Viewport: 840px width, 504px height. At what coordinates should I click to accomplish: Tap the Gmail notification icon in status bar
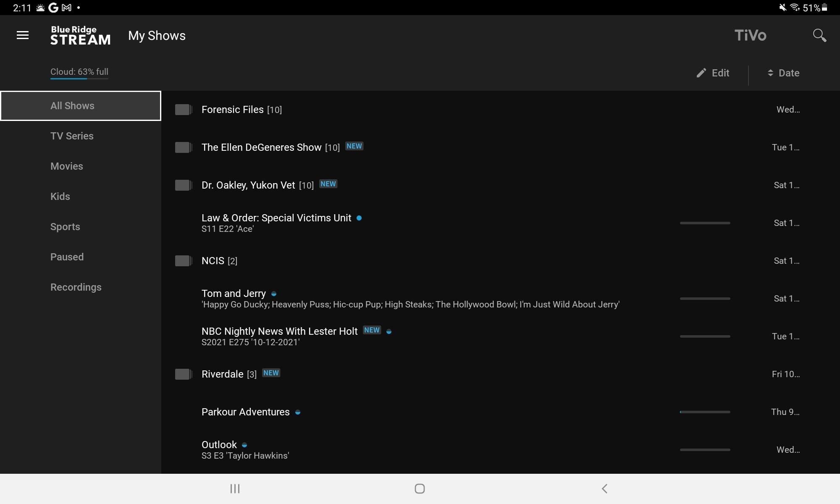tap(66, 8)
